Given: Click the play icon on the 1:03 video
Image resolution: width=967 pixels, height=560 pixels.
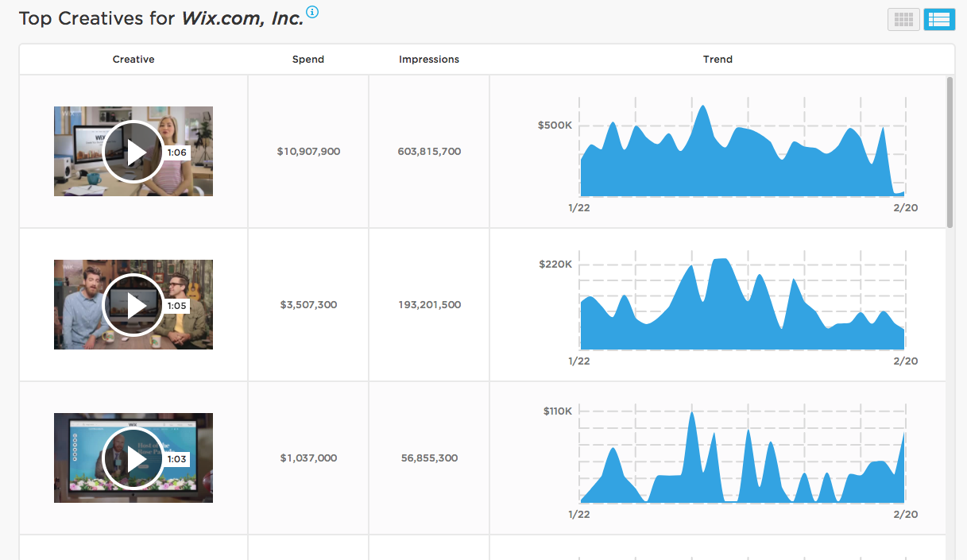Looking at the screenshot, I should click(x=133, y=458).
